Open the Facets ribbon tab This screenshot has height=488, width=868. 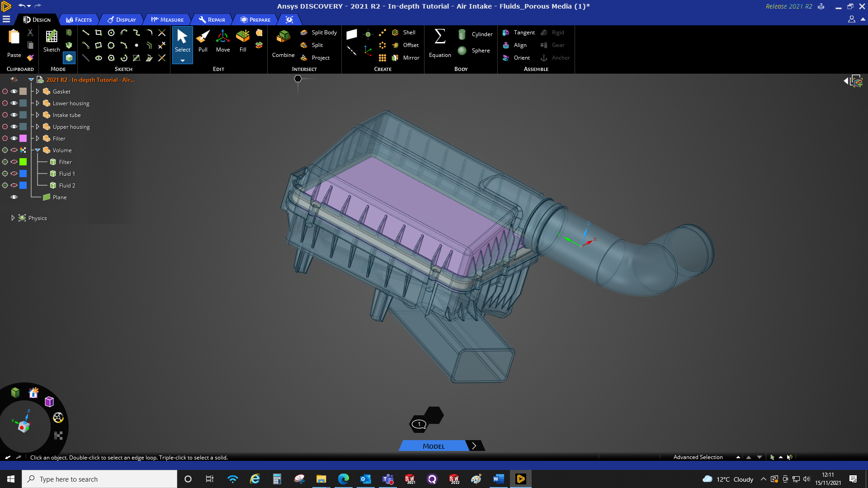[x=79, y=19]
